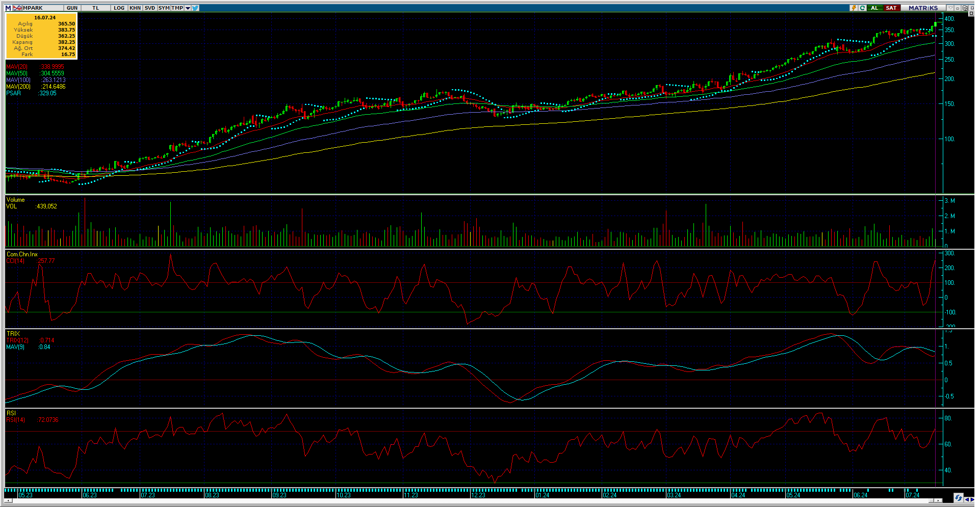Image resolution: width=980 pixels, height=507 pixels.
Task: Click the Kapanış value 382.25
Action: 66,42
